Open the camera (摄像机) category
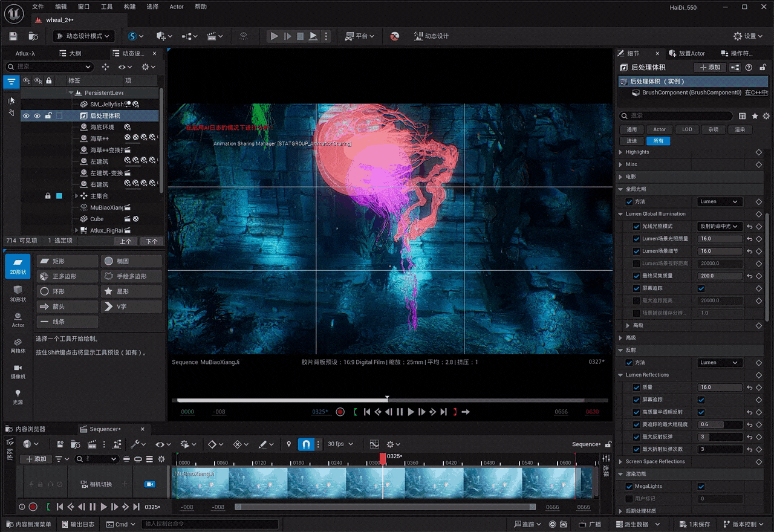The image size is (774, 532). tap(18, 371)
